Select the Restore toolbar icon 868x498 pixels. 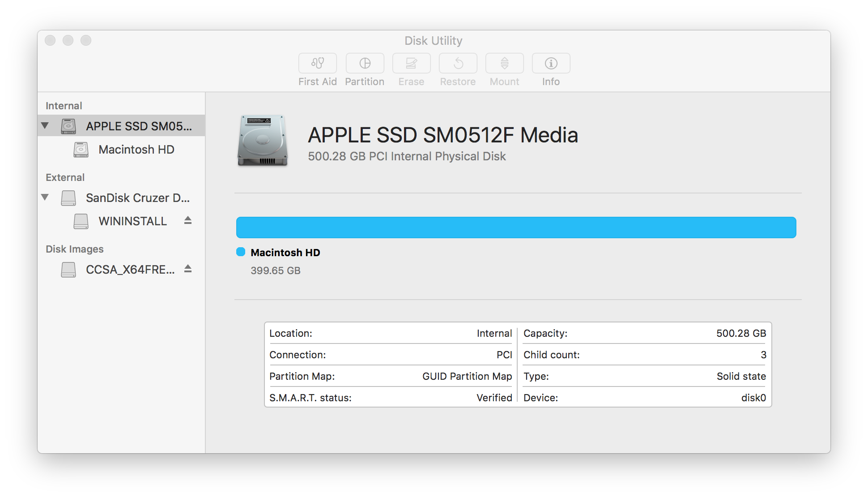(x=458, y=63)
